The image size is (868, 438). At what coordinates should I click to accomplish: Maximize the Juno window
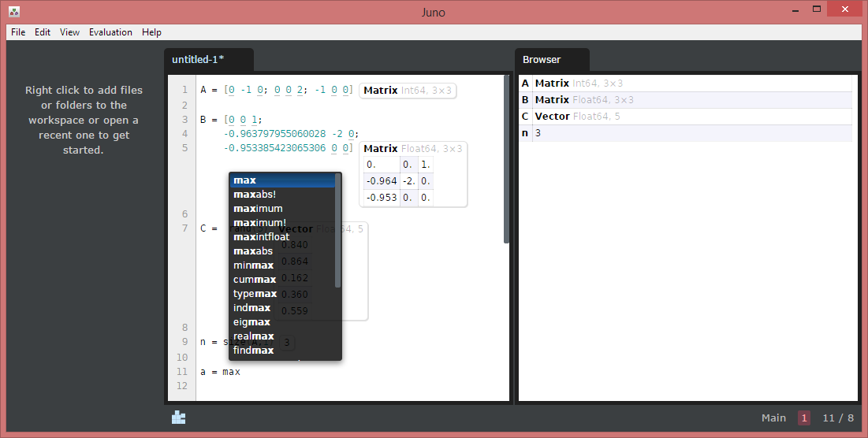coord(817,9)
